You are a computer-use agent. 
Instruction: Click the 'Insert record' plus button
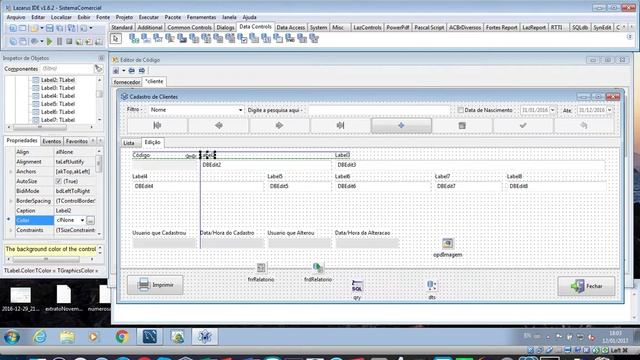401,125
